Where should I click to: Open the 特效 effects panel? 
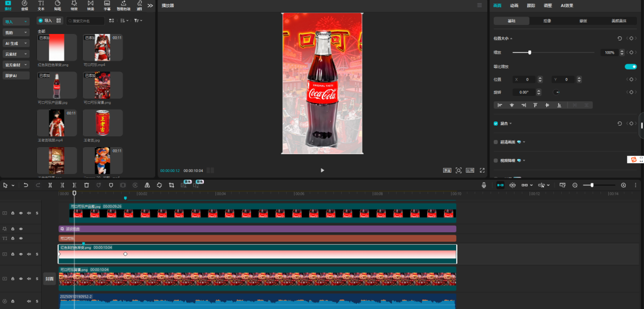(x=74, y=5)
